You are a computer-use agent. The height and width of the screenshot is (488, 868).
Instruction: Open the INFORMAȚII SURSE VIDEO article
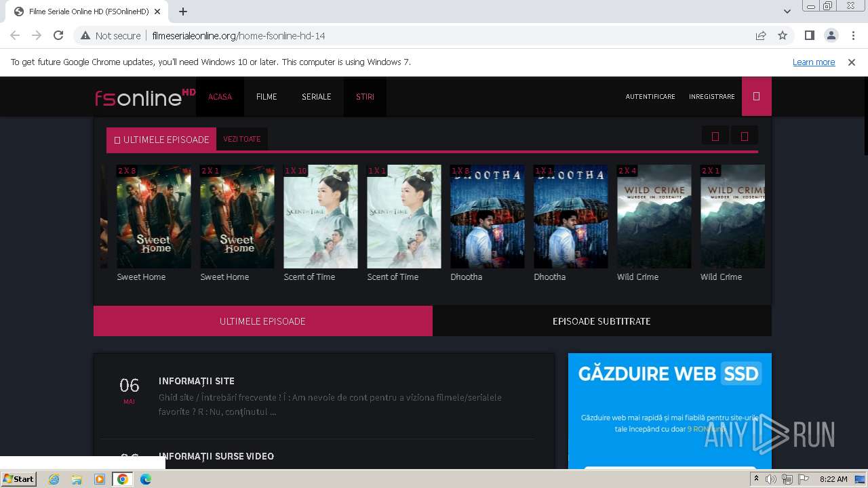tap(216, 456)
